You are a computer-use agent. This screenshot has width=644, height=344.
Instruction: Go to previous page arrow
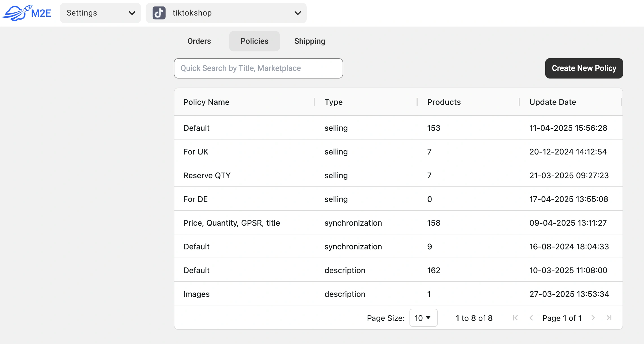531,318
